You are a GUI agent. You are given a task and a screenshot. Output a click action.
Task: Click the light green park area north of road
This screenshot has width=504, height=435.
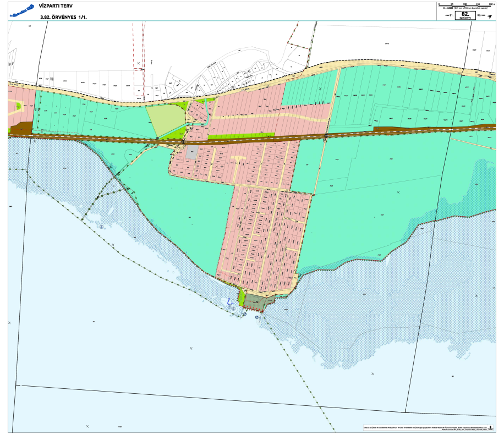[166, 119]
